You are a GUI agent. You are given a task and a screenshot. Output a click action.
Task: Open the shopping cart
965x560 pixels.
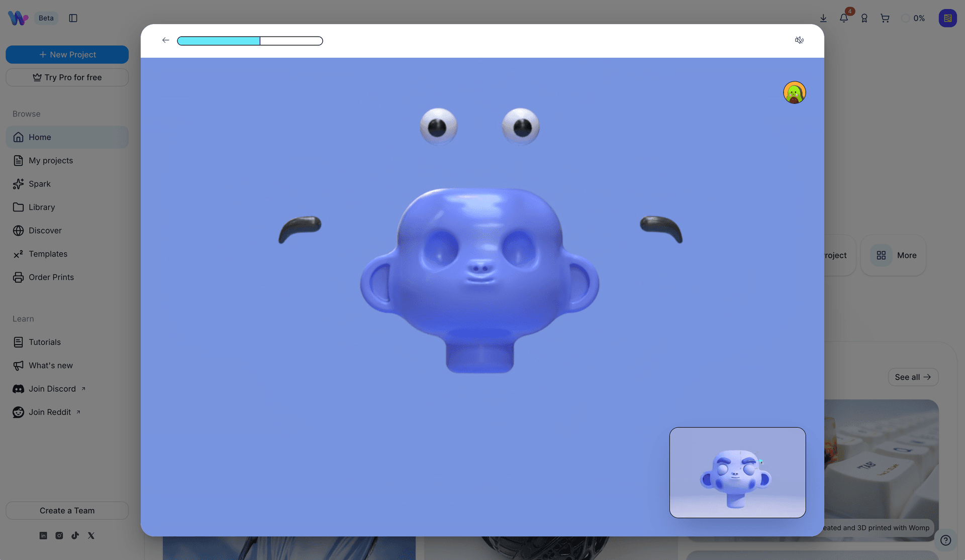[x=885, y=18]
